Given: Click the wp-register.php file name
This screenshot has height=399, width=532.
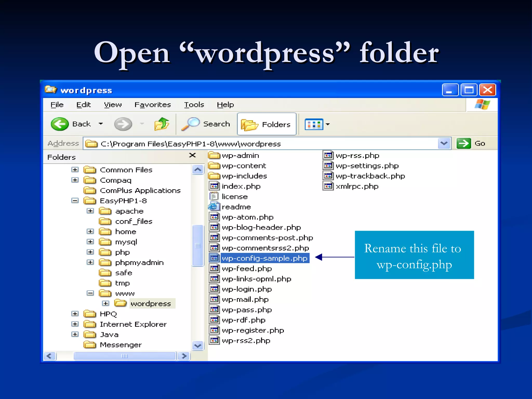Looking at the screenshot, I should 253,330.
